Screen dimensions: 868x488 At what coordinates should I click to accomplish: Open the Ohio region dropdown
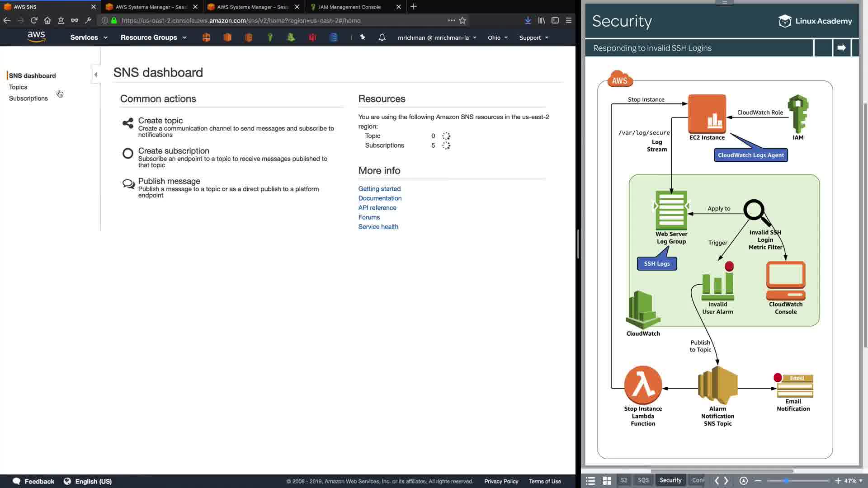tap(497, 38)
